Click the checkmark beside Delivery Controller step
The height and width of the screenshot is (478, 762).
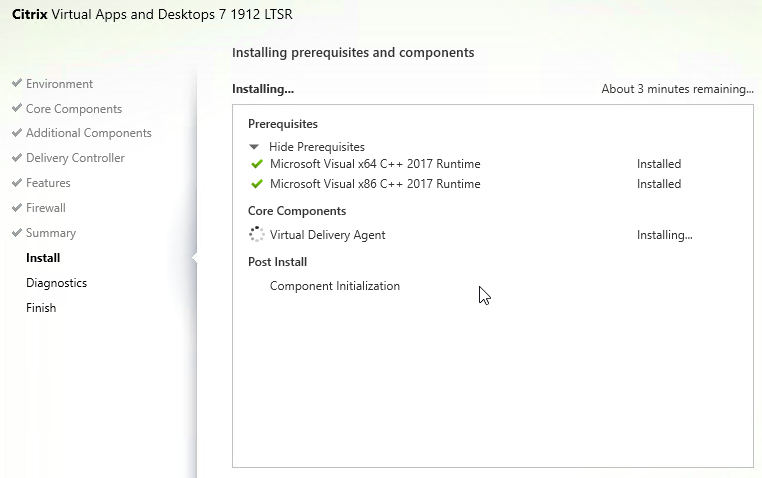coord(17,158)
